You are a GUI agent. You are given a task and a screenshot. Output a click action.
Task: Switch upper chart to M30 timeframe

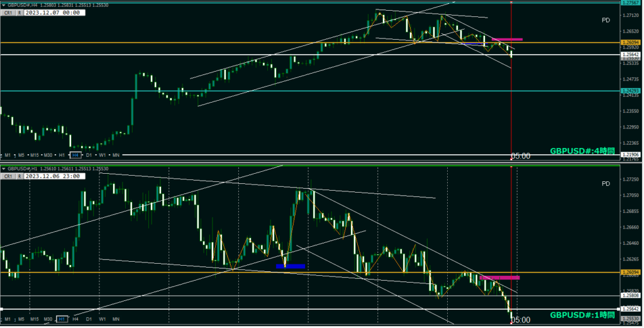pos(48,155)
